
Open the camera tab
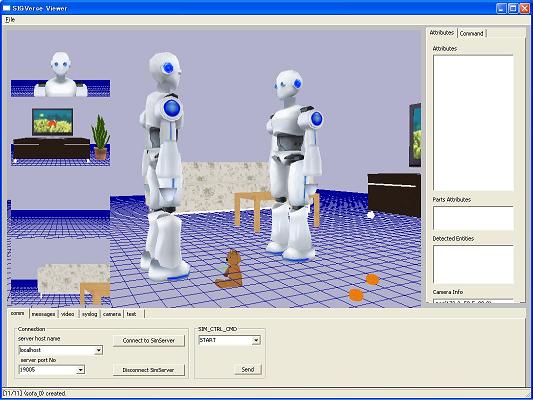(x=112, y=314)
